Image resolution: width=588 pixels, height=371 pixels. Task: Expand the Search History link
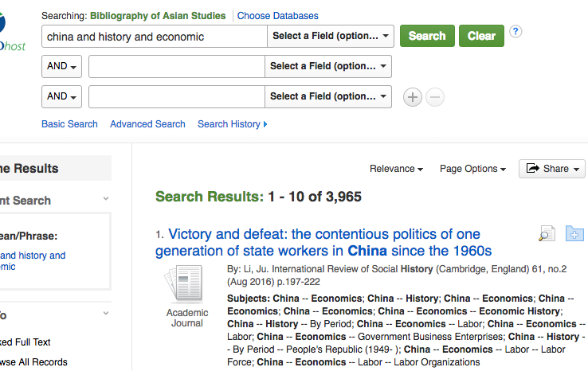click(x=232, y=124)
